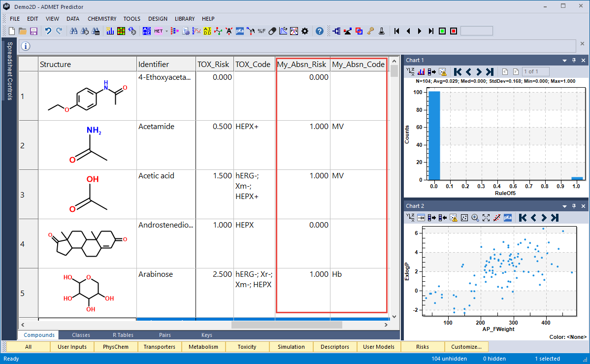Open the ADME toolbar icon
Image resolution: width=590 pixels, height=364 pixels.
tap(147, 31)
